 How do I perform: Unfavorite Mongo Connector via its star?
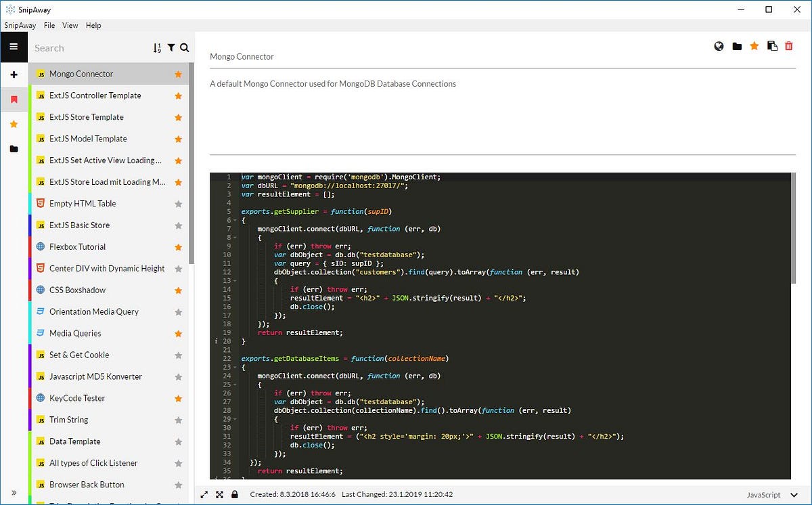(x=178, y=74)
